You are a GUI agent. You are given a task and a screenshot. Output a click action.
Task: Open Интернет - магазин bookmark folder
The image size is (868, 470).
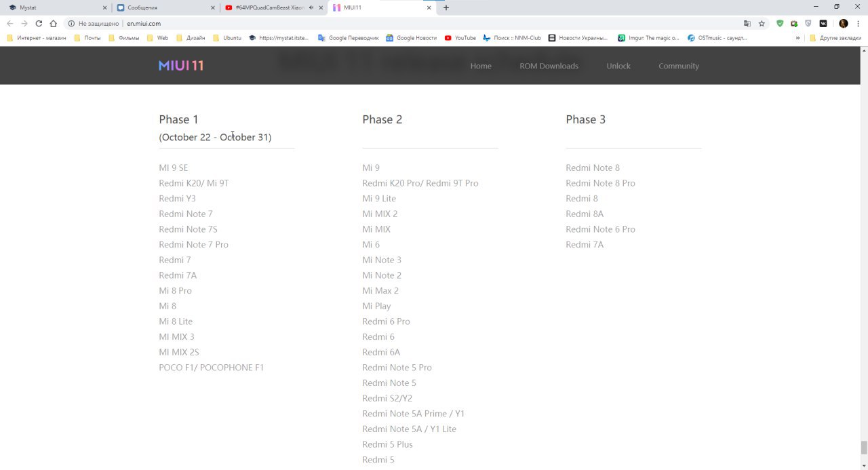tap(37, 38)
